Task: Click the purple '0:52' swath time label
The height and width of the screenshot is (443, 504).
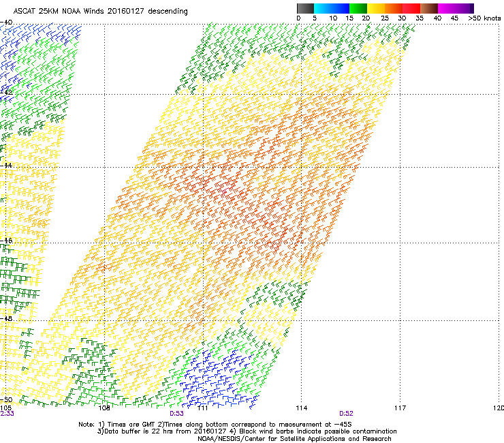Action: click(x=346, y=414)
